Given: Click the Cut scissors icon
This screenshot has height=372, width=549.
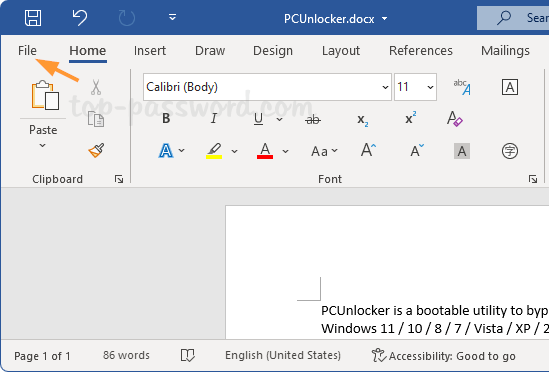Looking at the screenshot, I should [x=96, y=87].
